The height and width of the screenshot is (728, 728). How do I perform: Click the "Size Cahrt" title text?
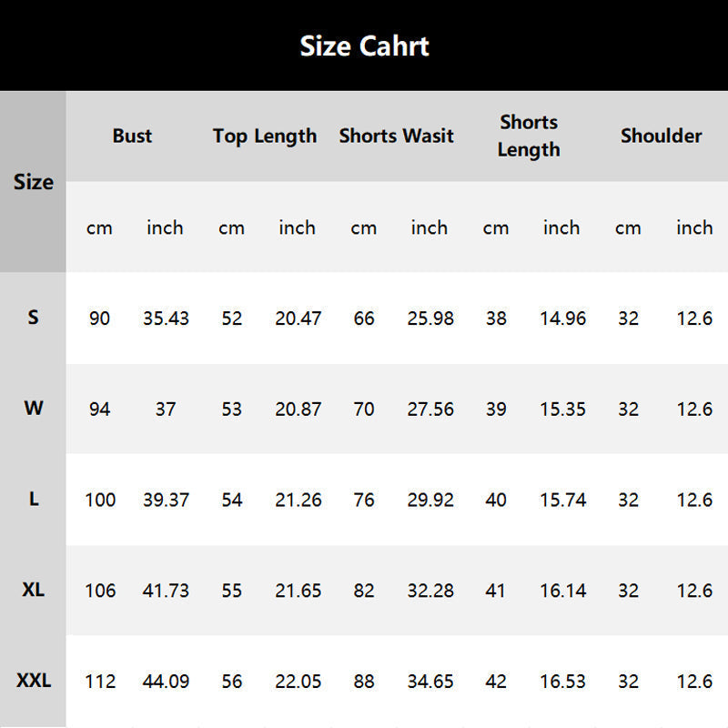tap(364, 45)
